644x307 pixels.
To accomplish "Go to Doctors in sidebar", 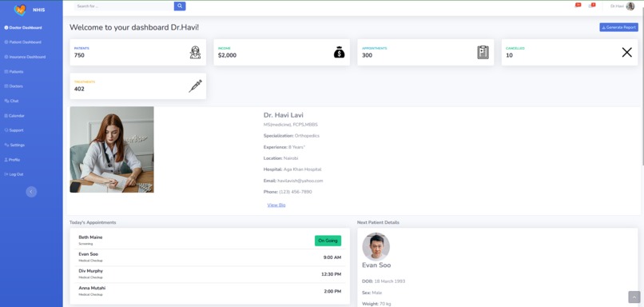I will coord(14,86).
